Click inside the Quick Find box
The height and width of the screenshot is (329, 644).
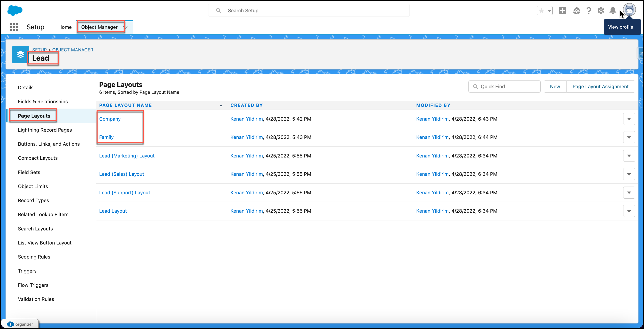[504, 87]
